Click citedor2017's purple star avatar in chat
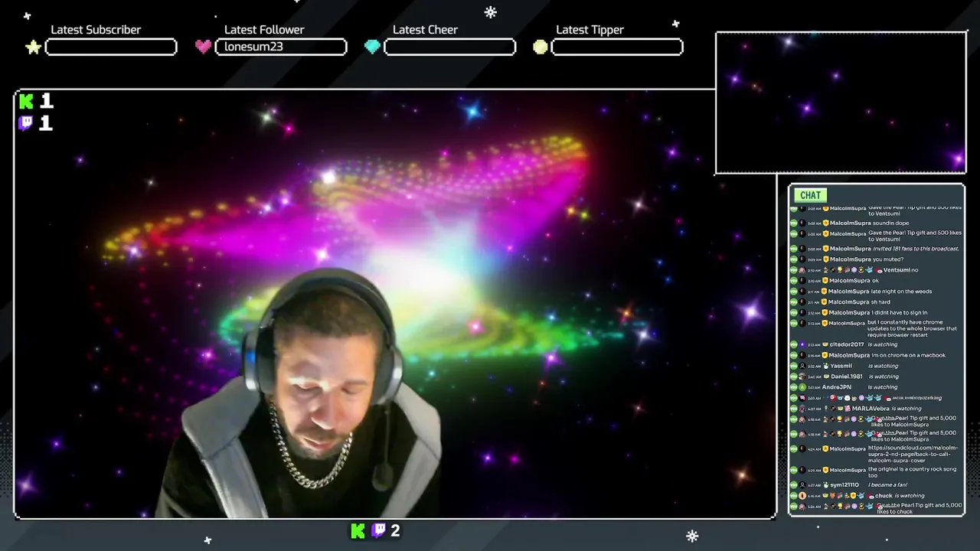980x551 pixels. pos(802,344)
